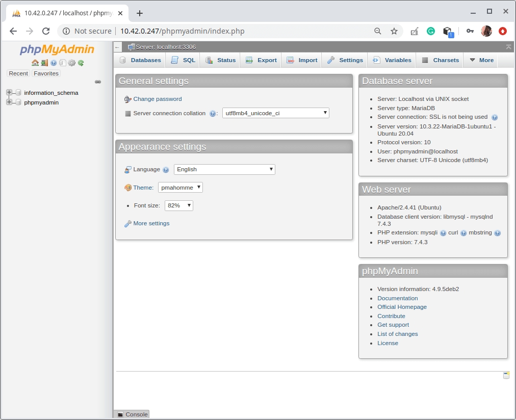Expand the information_schema database tree node
The width and height of the screenshot is (516, 420).
pyautogui.click(x=9, y=93)
